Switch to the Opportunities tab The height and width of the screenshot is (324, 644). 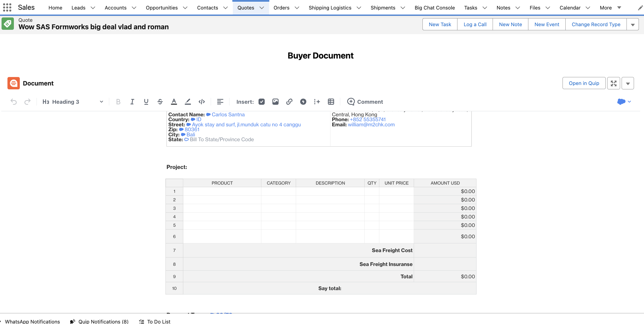pyautogui.click(x=162, y=8)
